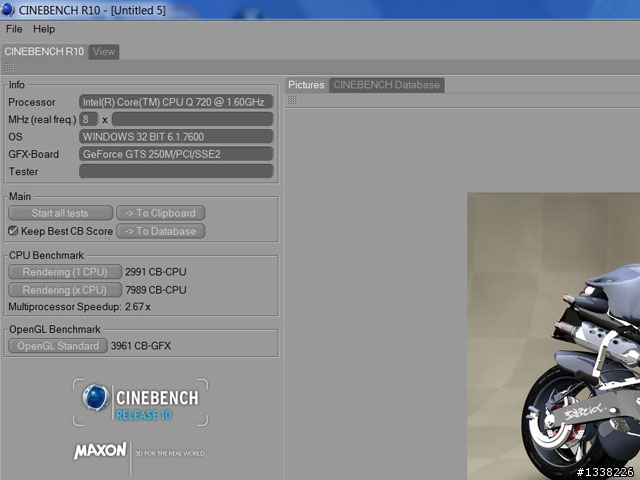
Task: Click the MHz core count field showing 8
Action: (89, 119)
